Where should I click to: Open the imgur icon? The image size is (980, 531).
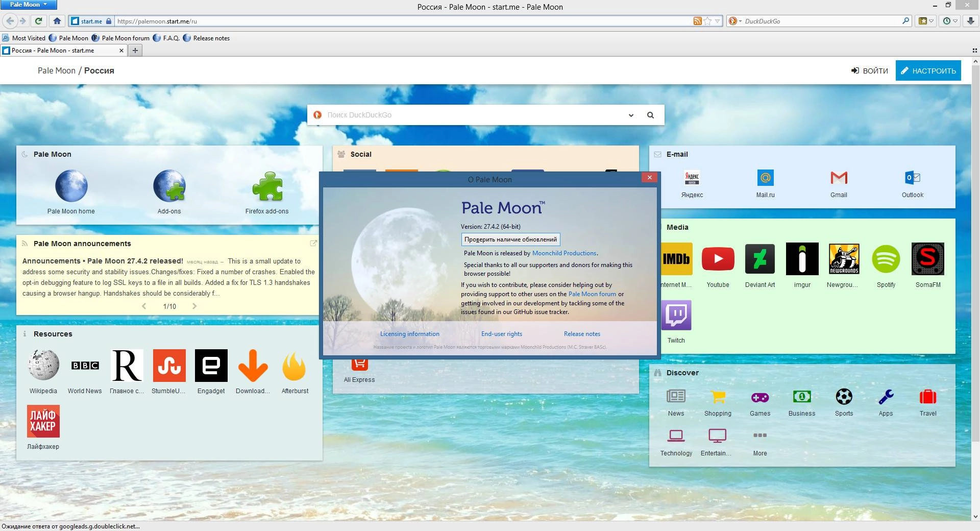[x=802, y=259]
